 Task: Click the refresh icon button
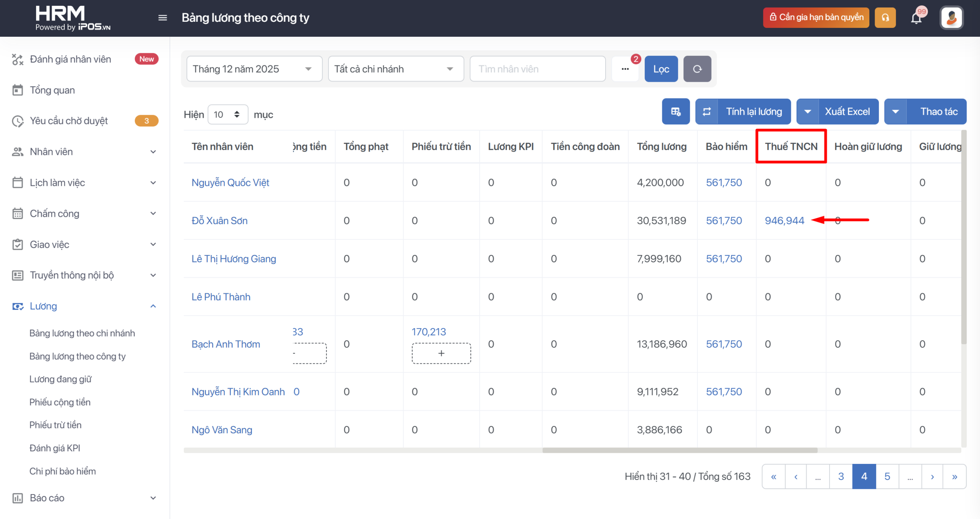coord(697,69)
